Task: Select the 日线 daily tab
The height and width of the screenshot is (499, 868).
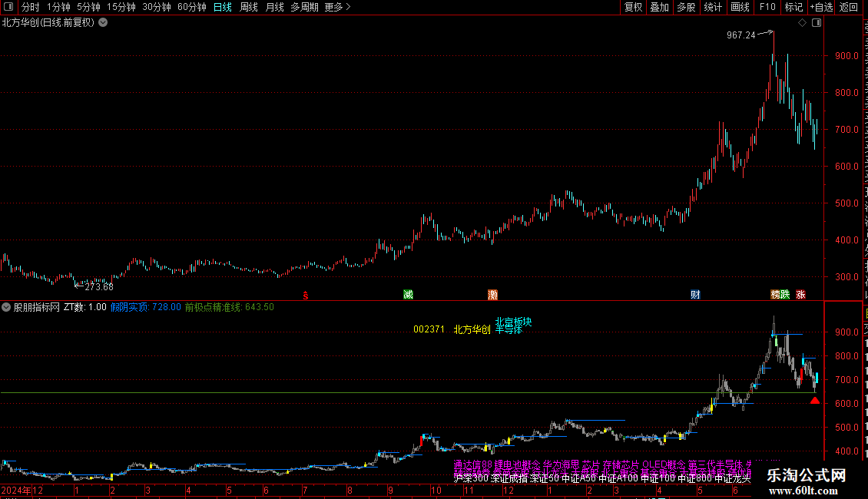Action: point(223,7)
